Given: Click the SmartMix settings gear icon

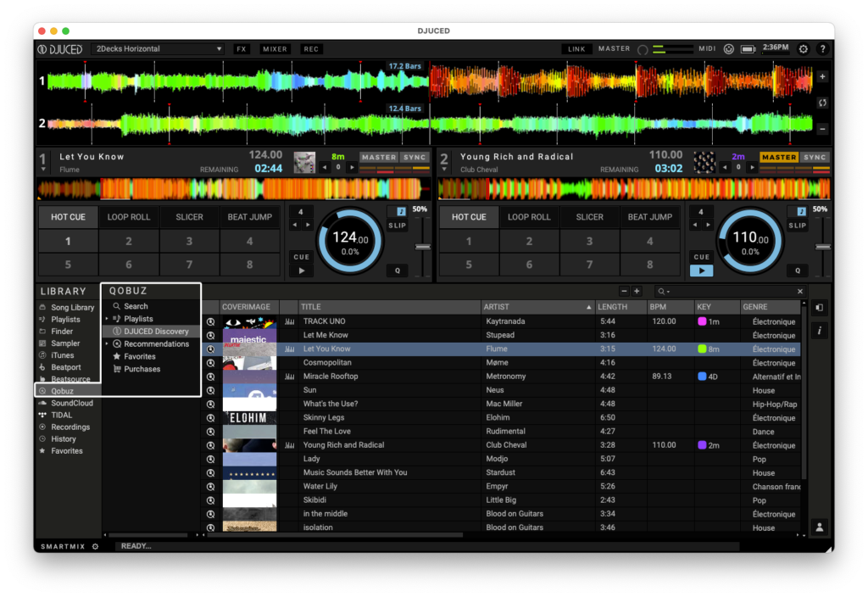Looking at the screenshot, I should pos(95,546).
